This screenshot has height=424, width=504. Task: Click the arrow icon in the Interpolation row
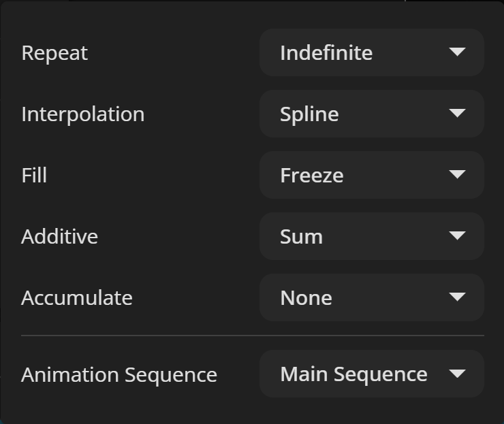tap(458, 114)
